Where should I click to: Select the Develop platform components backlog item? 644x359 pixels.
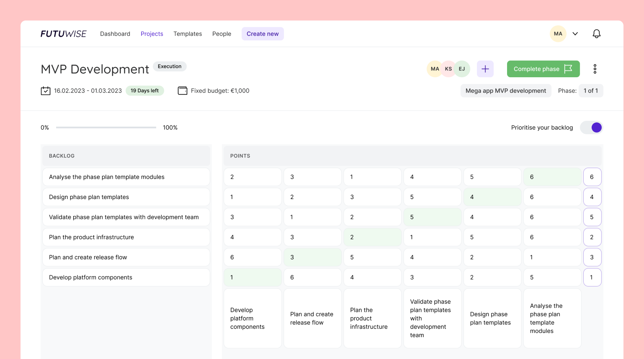[x=126, y=277]
